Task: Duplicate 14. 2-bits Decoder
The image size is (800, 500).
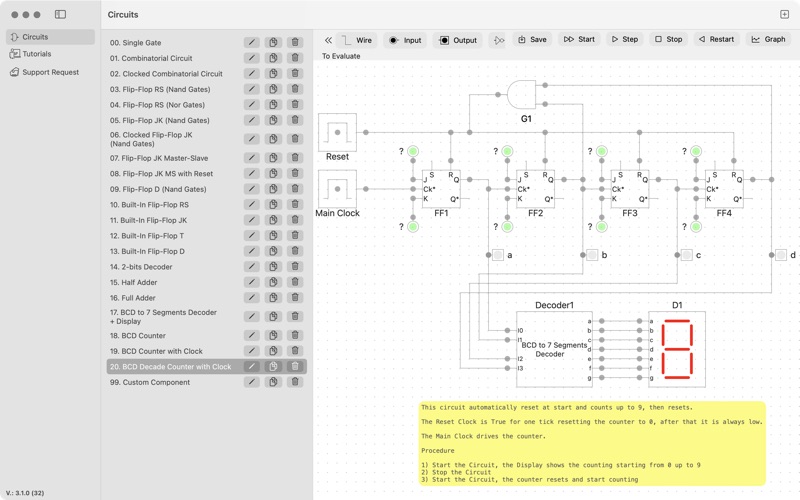Action: pos(273,267)
